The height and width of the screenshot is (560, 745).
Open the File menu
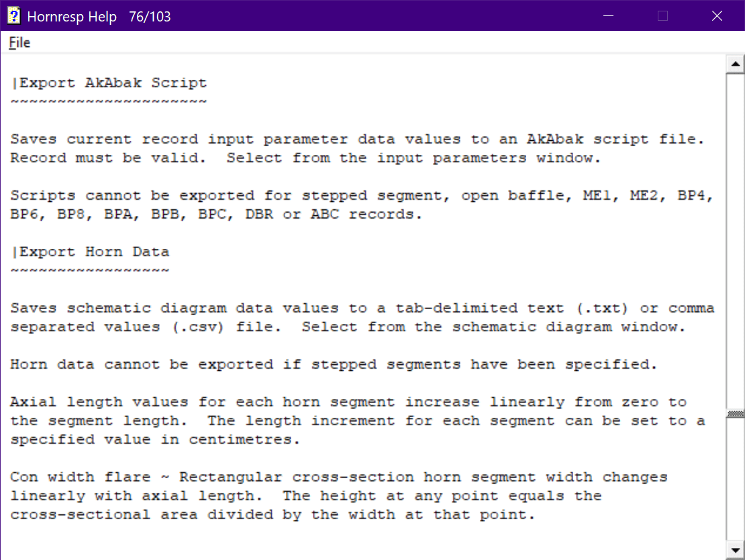pyautogui.click(x=19, y=43)
